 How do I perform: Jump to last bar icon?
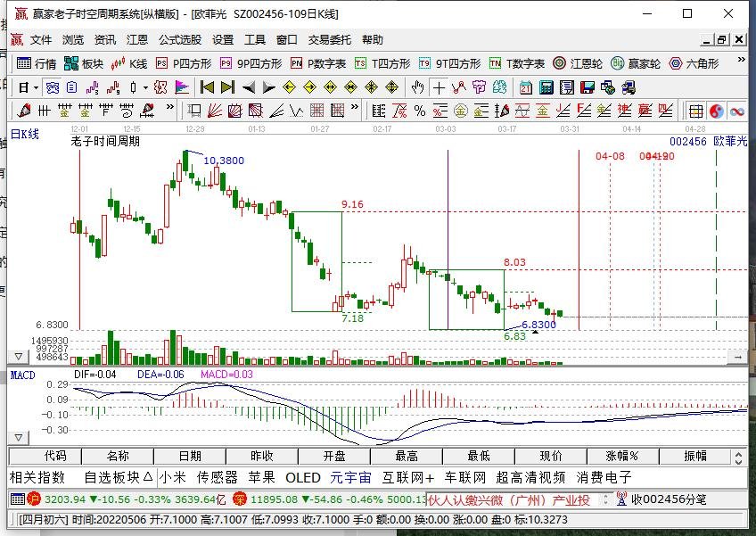[227, 87]
